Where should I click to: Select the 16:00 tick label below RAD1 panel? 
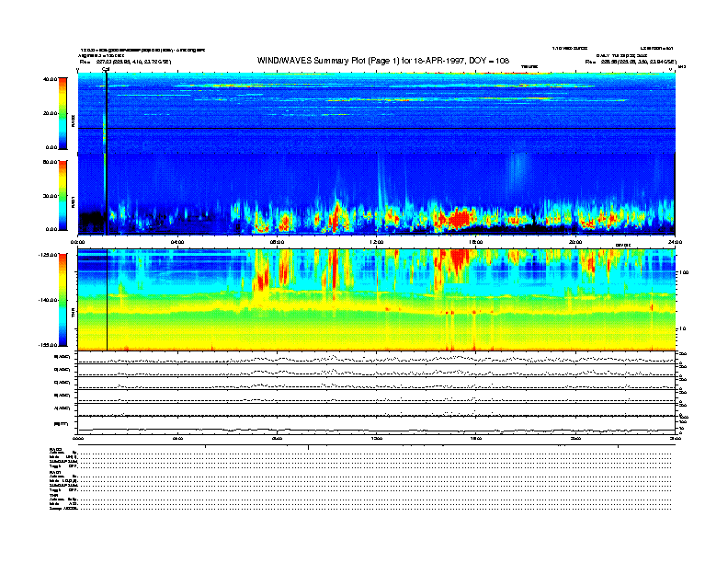tap(476, 242)
